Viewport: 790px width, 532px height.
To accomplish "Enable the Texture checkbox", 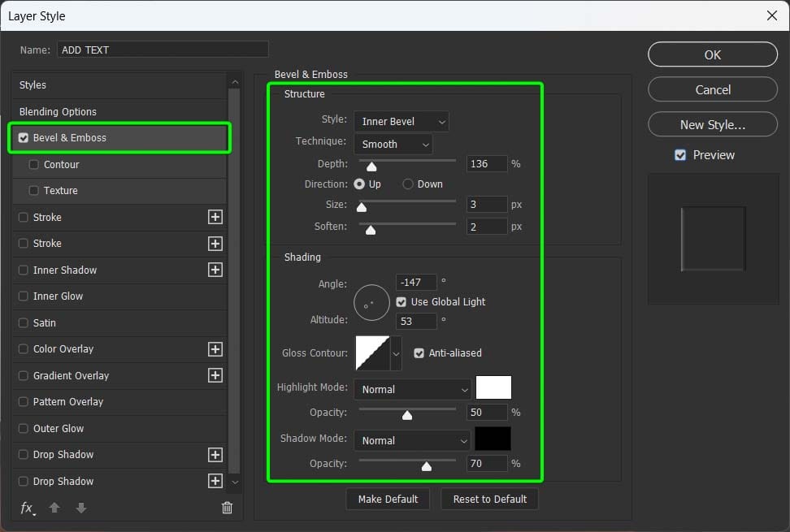I will (x=34, y=190).
